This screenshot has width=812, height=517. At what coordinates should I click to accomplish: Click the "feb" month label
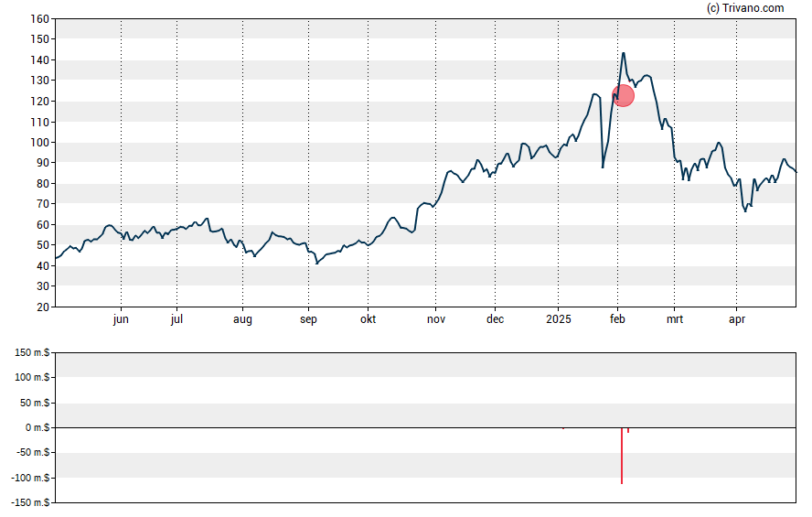click(617, 319)
